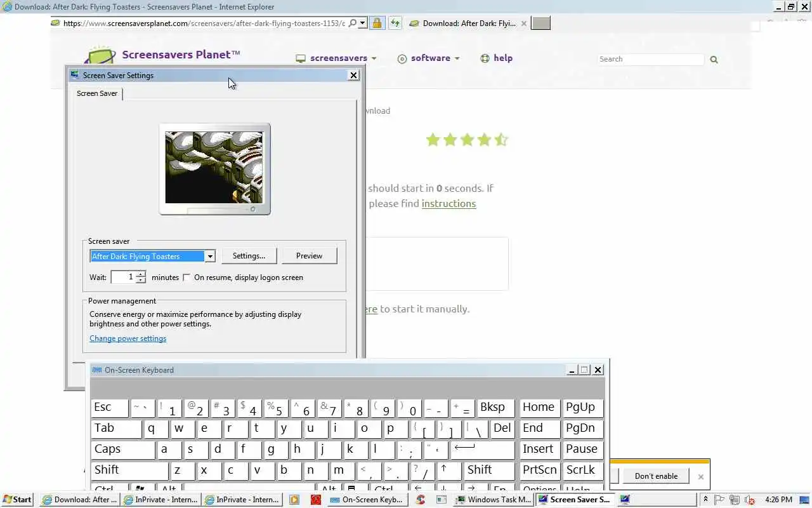Click the Enter arrow key on On-Screen Keyboard
812x508 pixels.
click(483, 450)
